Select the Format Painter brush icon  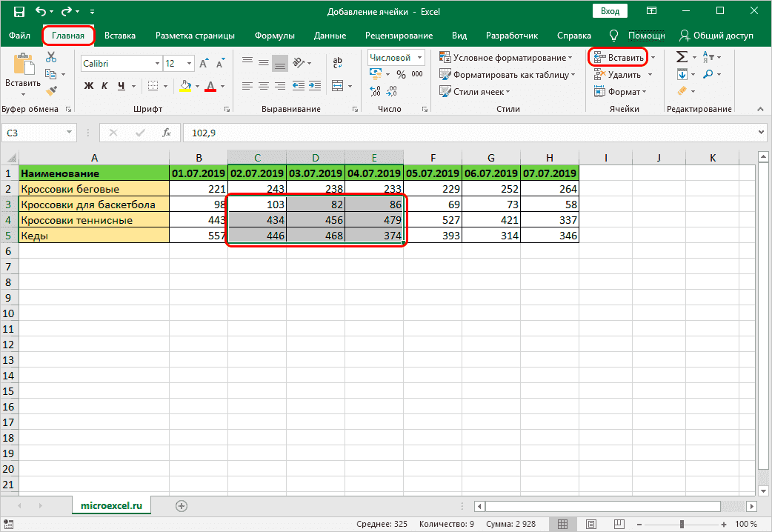(51, 91)
